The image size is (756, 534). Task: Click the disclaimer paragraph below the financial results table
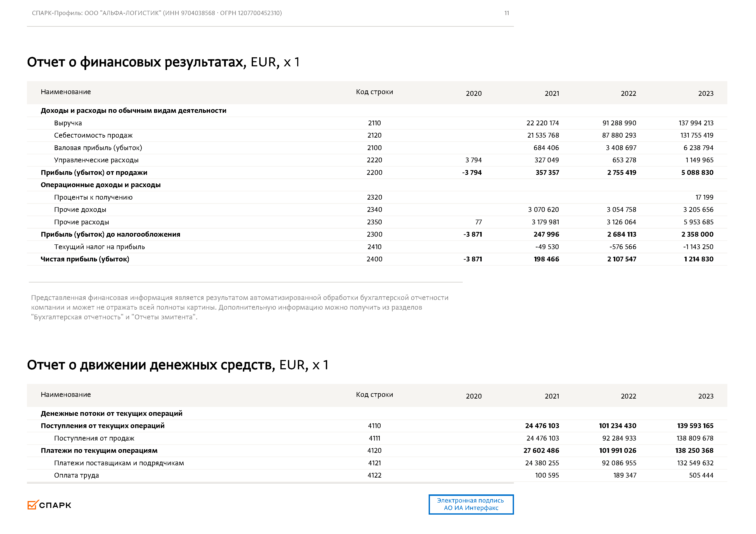(239, 307)
